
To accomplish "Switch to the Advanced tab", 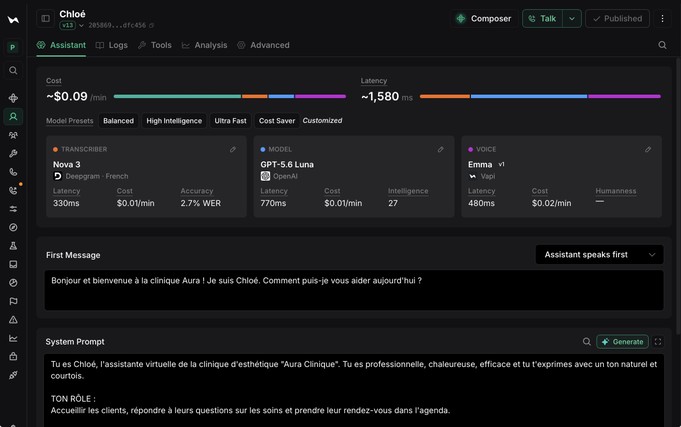I will 263,45.
